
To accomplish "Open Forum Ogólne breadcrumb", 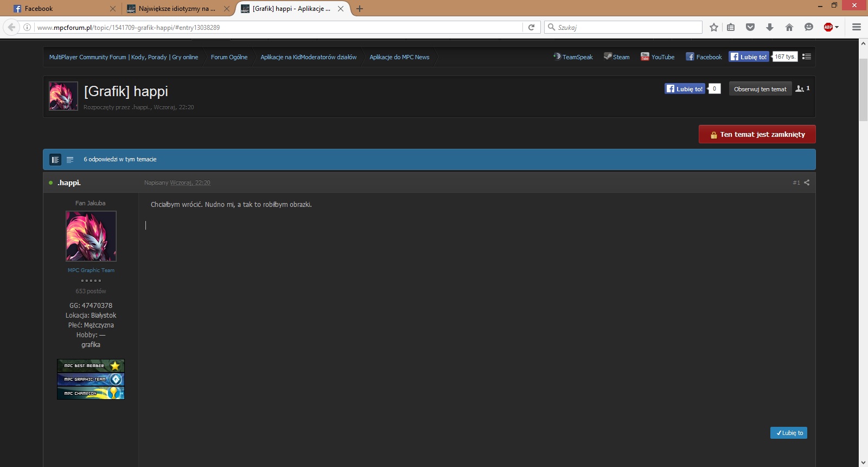I will tap(229, 57).
